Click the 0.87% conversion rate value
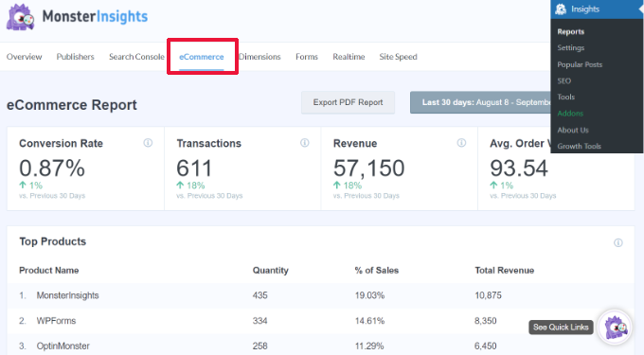The height and width of the screenshot is (355, 644). pyautogui.click(x=52, y=169)
